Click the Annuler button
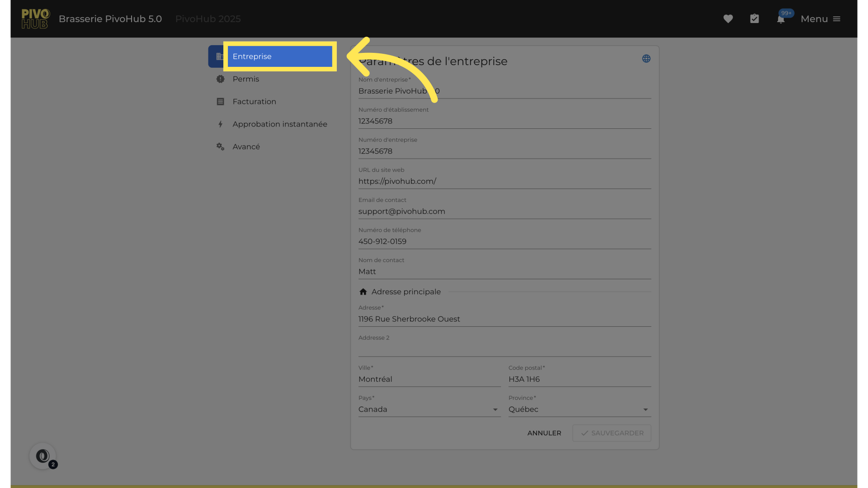 [544, 433]
